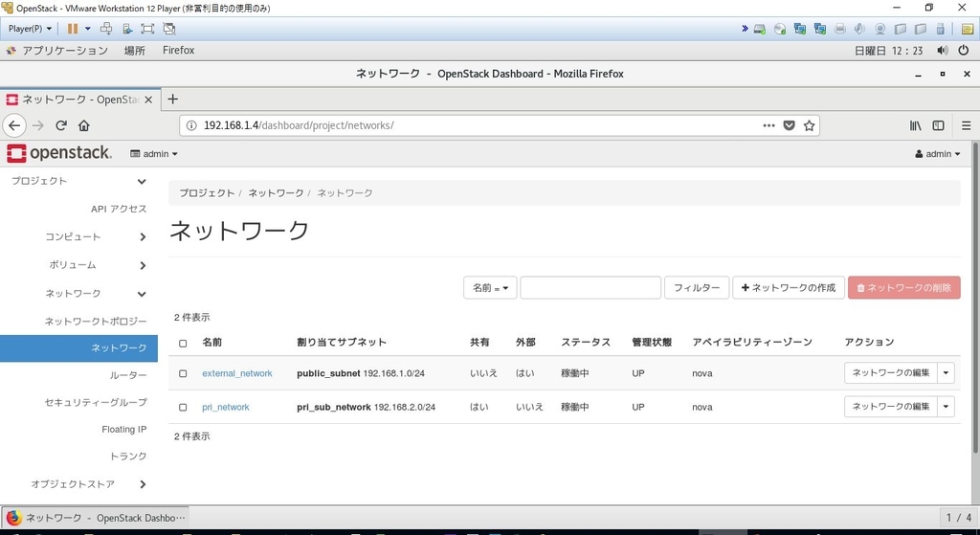Select the ネットワーク - OpenStack browser tab

pyautogui.click(x=79, y=100)
